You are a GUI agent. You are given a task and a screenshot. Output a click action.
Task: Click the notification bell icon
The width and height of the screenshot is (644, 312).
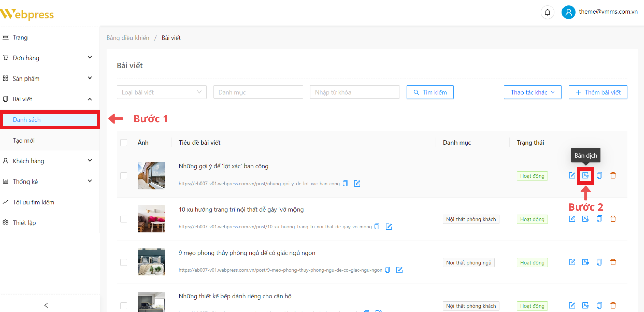click(547, 12)
